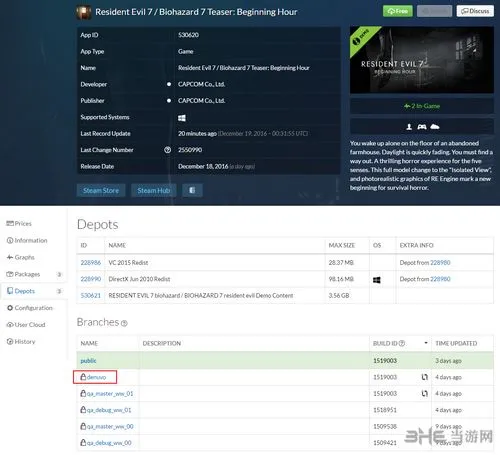The height and width of the screenshot is (455, 500).
Task: Open the qa_master_ww_01 branch link
Action: click(x=110, y=394)
